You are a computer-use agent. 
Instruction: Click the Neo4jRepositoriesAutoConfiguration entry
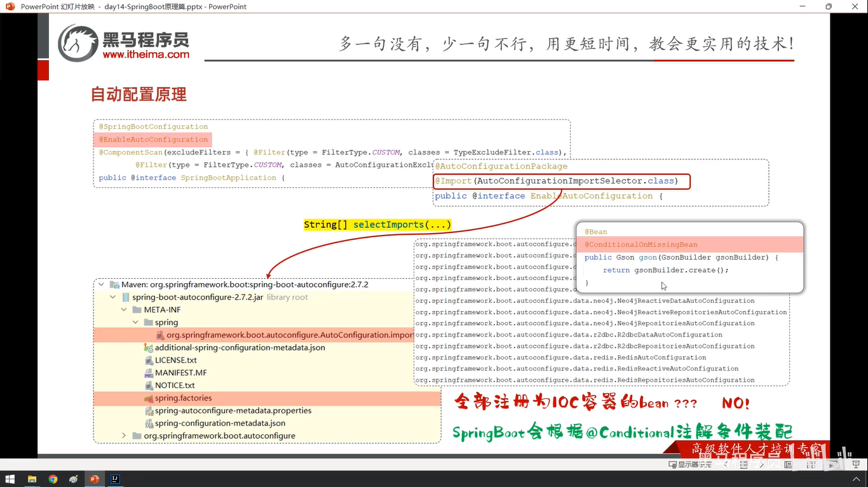click(585, 323)
